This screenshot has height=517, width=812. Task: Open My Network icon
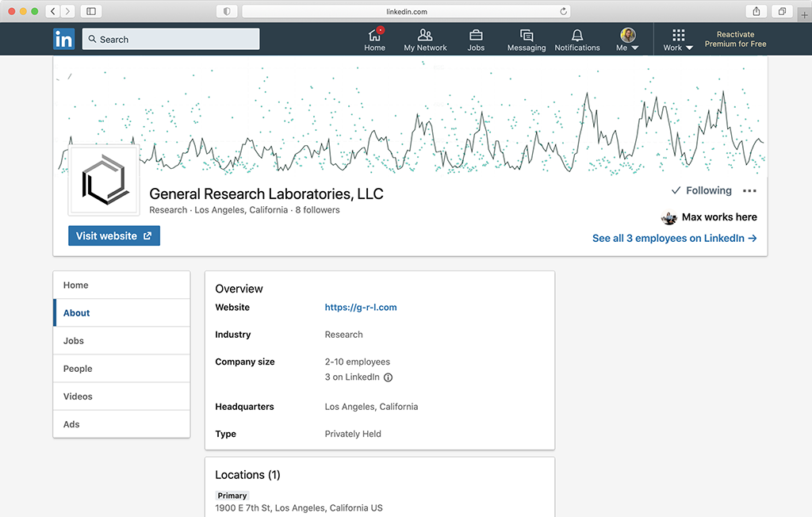pos(425,36)
